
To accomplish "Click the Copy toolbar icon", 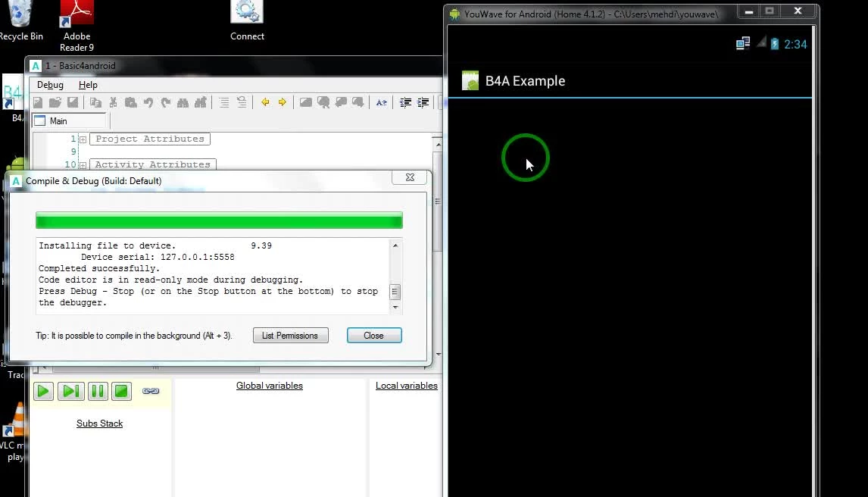I will coord(95,102).
